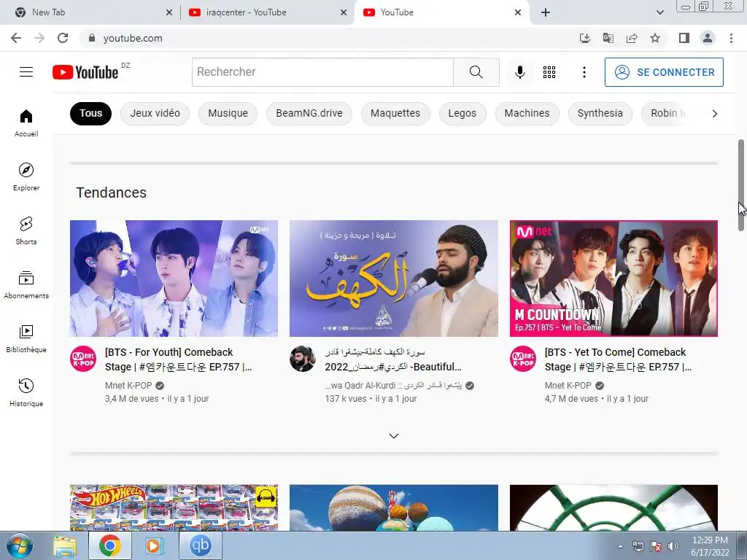Open the BTS Yet To Come Comeback Stage title

617,359
